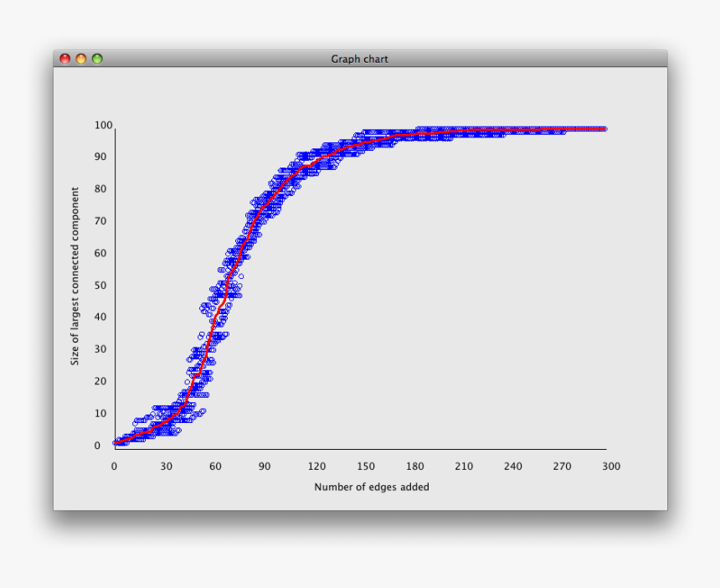
Task: Pick the 270 label on the x-axis
Action: [x=563, y=467]
